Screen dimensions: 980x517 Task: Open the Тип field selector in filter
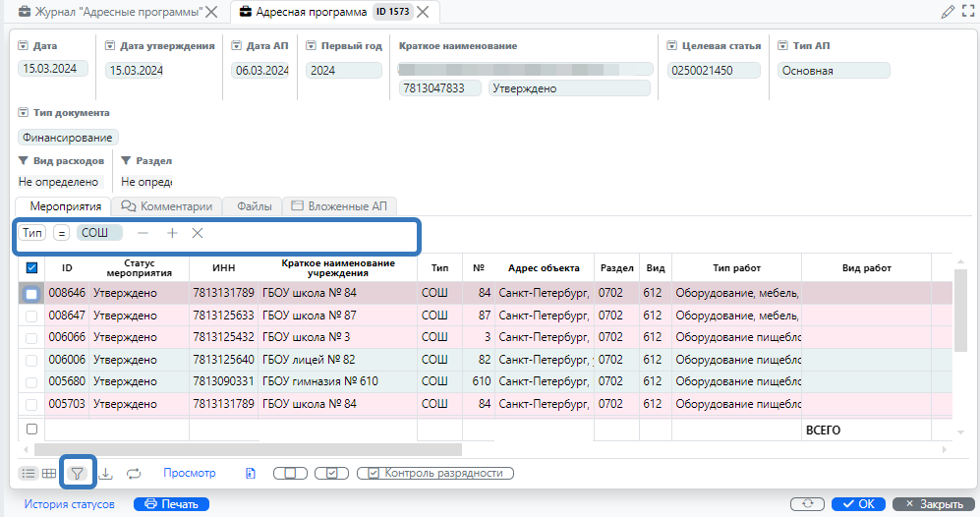point(33,233)
